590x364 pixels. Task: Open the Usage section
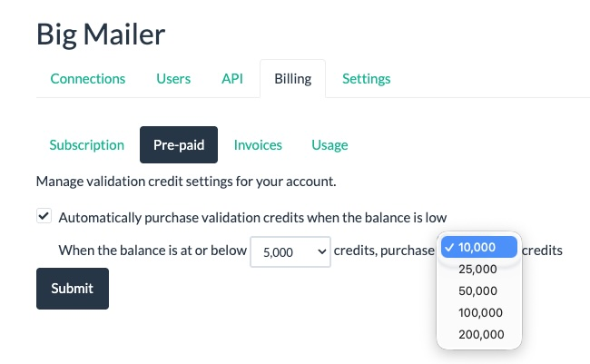[329, 145]
